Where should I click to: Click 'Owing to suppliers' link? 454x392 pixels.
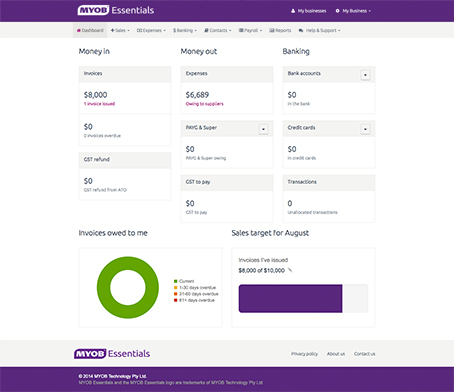[x=204, y=104]
